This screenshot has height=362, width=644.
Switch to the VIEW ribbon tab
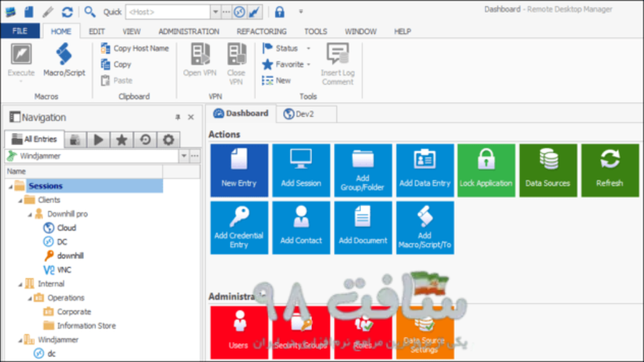point(131,31)
